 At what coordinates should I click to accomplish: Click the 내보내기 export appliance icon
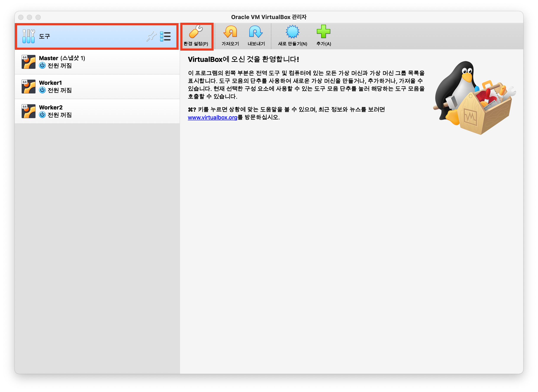point(256,32)
